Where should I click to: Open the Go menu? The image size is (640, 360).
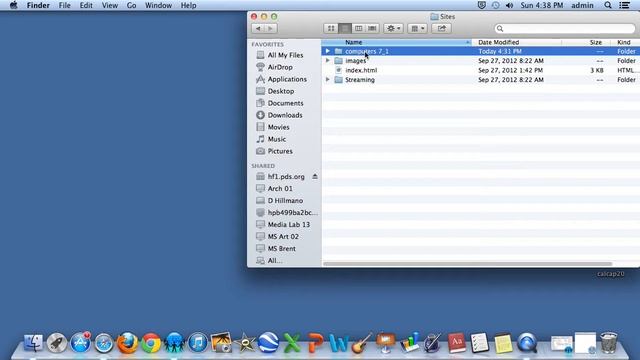point(131,5)
